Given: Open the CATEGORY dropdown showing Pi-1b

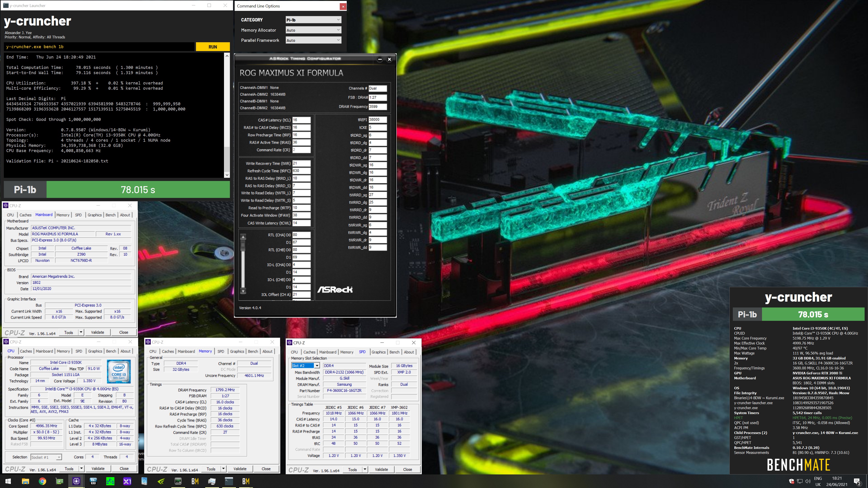Looking at the screenshot, I should pos(313,20).
